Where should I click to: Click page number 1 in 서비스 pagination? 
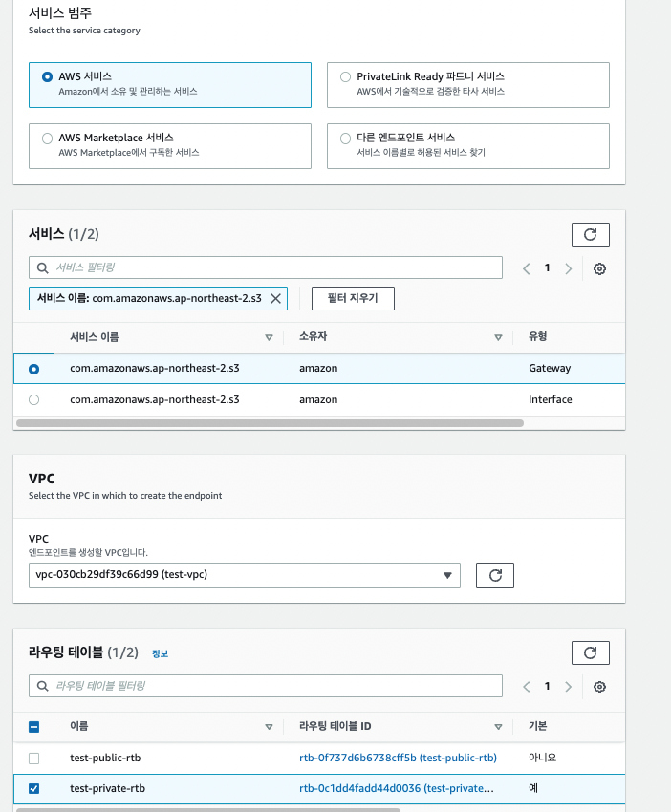pos(547,267)
